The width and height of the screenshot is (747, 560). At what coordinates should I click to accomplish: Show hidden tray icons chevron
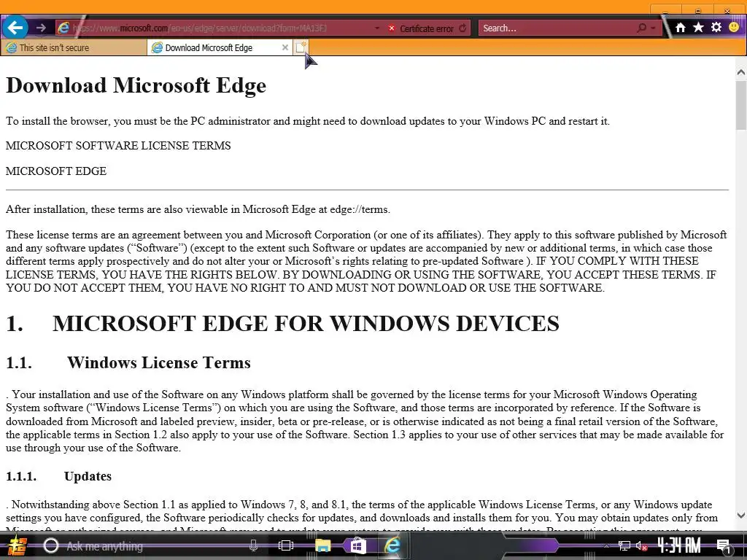(x=606, y=546)
